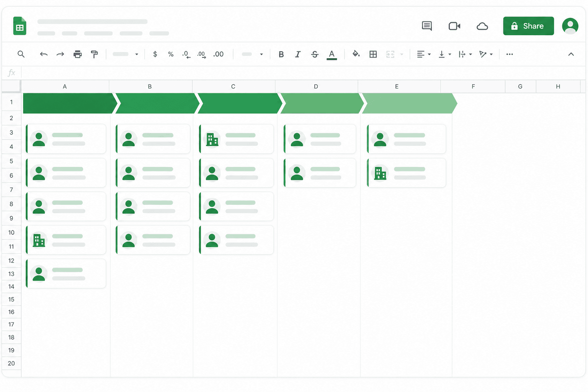Select all cells via corner box
The image size is (588, 392).
[x=11, y=87]
